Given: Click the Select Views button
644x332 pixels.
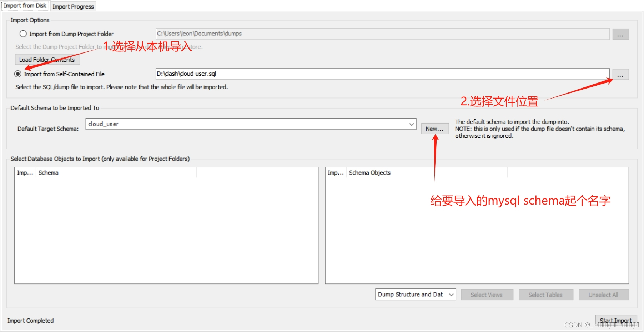Looking at the screenshot, I should [x=487, y=294].
